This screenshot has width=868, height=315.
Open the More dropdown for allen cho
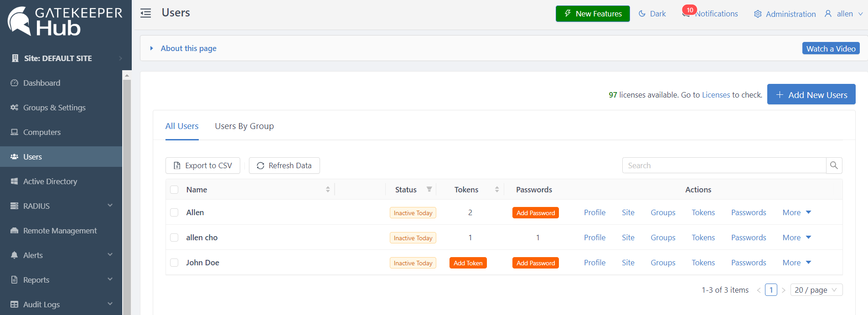click(x=797, y=238)
